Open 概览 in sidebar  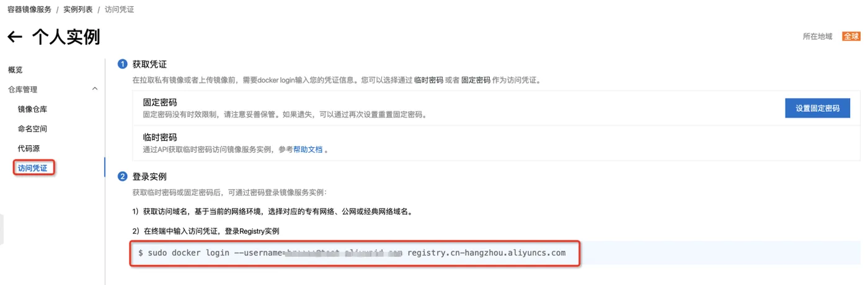coord(15,70)
